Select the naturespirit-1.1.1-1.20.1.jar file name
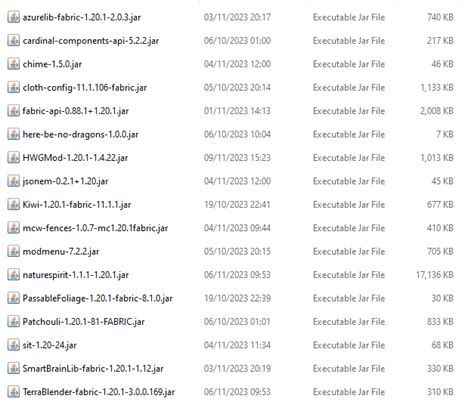 point(76,275)
